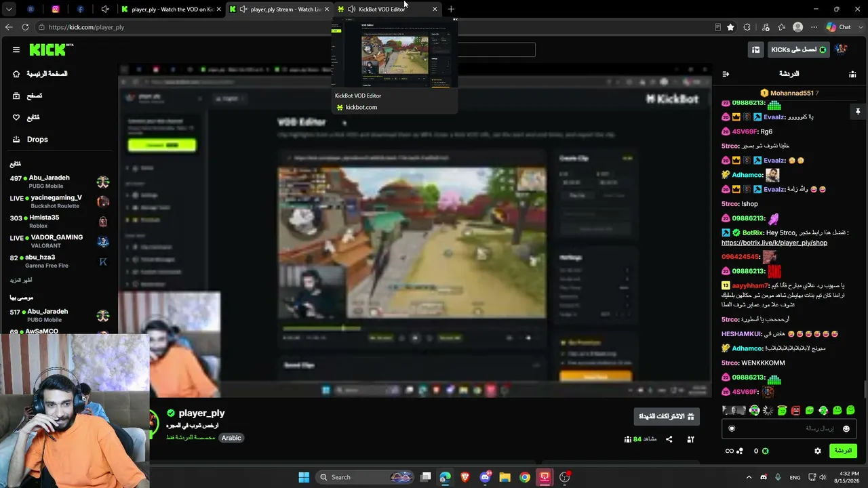This screenshot has width=868, height=488.
Task: Open VADOR_GAMING VALORANT channel
Action: pyautogui.click(x=60, y=241)
